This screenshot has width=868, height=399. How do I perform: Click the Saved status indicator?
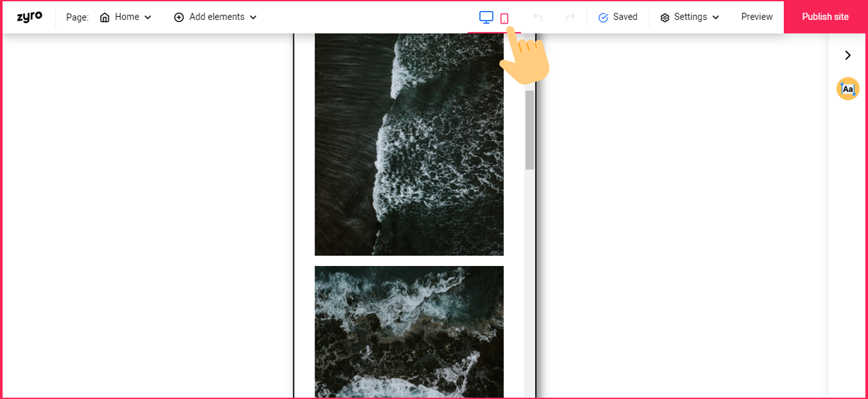[x=618, y=17]
